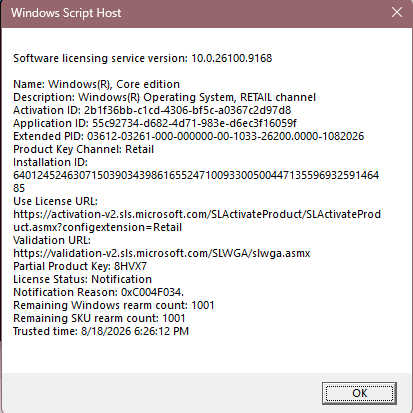Click 'Notification Reason: 0xC004F034.' line

(98, 292)
